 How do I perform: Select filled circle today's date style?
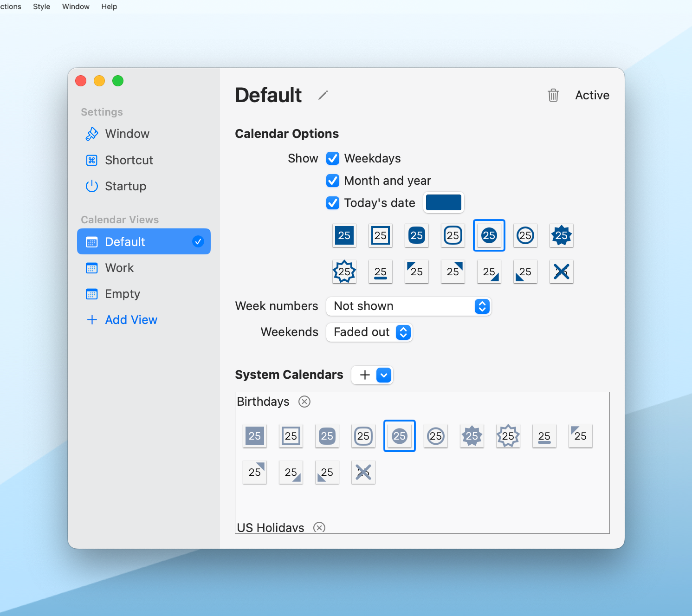(489, 235)
